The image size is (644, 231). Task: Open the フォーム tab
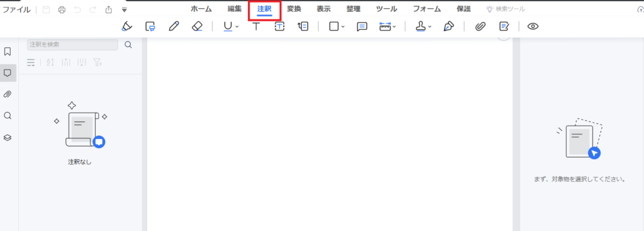click(x=427, y=9)
